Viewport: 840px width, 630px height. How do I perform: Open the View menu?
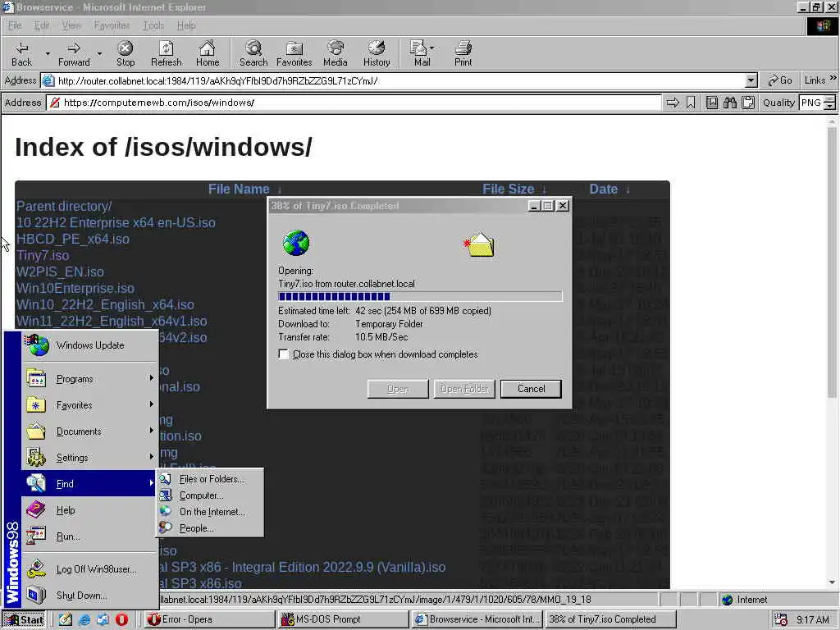71,25
